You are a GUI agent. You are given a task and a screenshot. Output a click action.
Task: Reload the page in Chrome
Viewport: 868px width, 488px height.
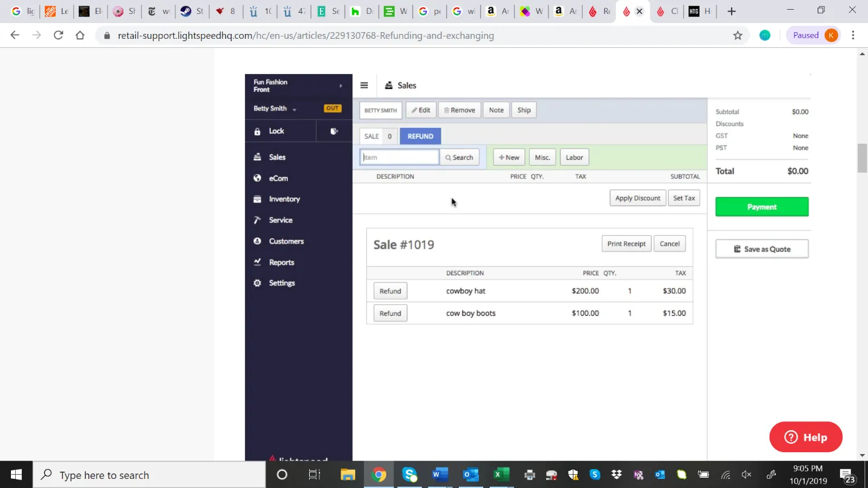[58, 35]
